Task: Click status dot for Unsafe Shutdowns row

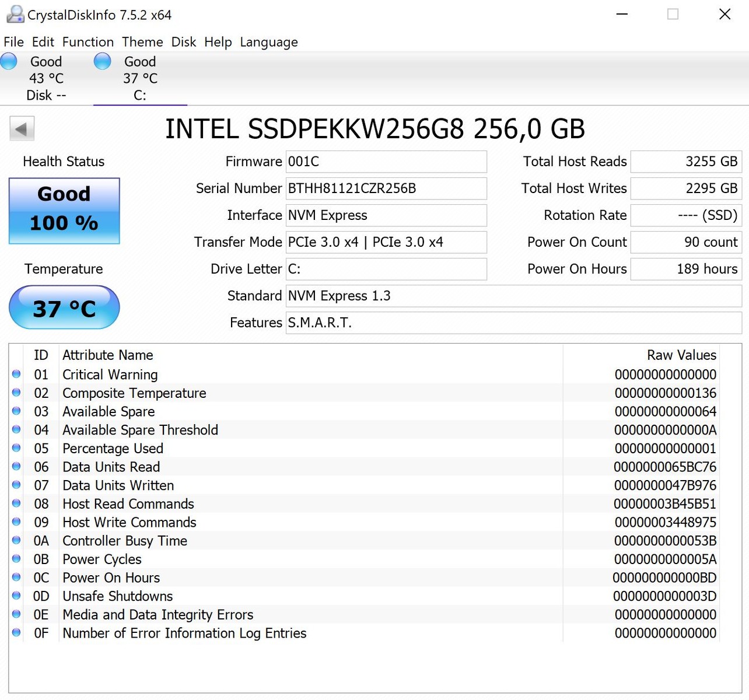Action: tap(16, 596)
